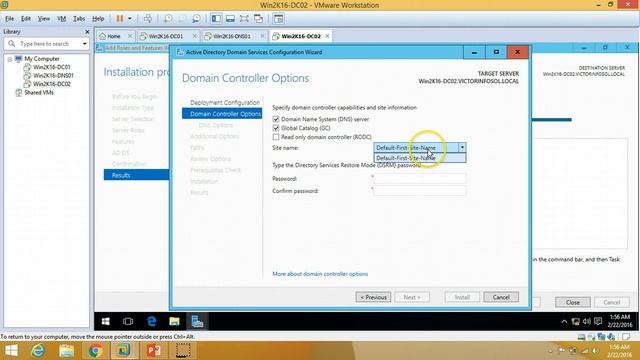Click the console view toolbar icon
The height and width of the screenshot is (360, 640).
coord(278,18)
